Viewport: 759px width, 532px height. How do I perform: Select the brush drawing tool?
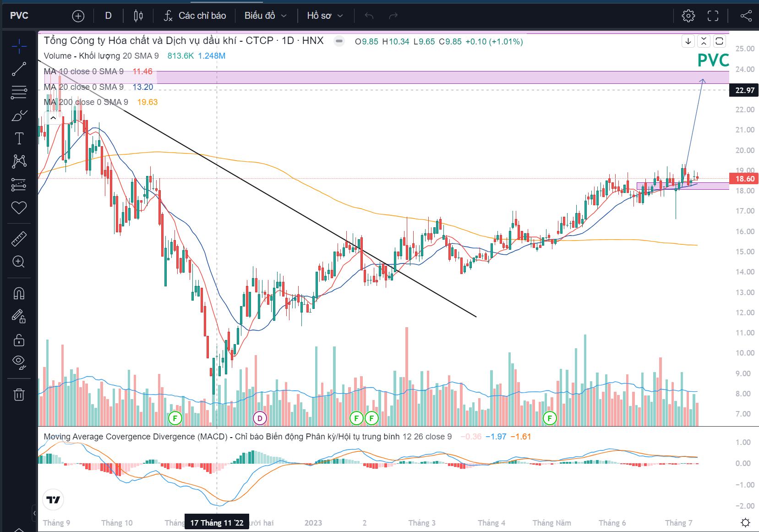[x=19, y=115]
